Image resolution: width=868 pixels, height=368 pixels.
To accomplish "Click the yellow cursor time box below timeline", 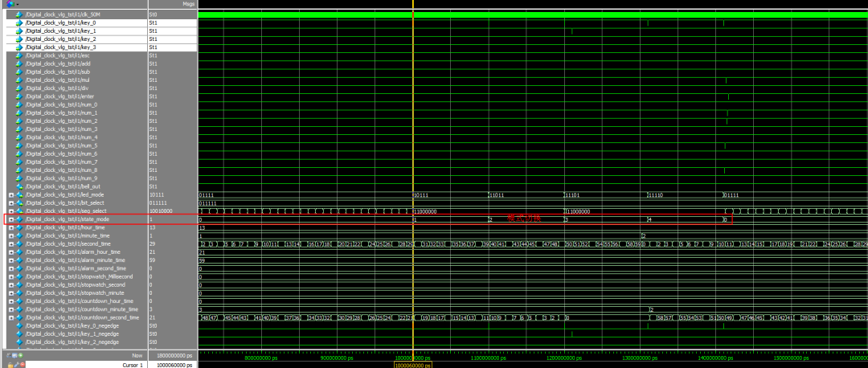I will pos(412,365).
